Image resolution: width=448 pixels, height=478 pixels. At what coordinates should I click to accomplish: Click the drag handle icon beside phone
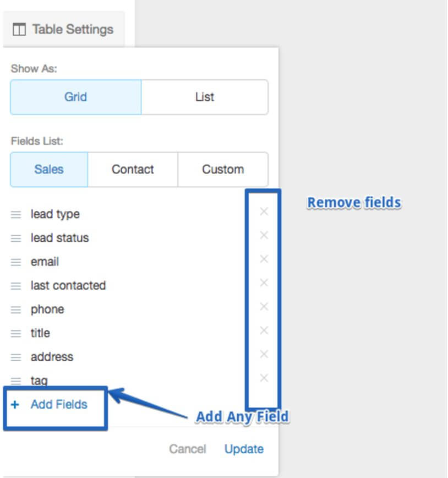16,309
